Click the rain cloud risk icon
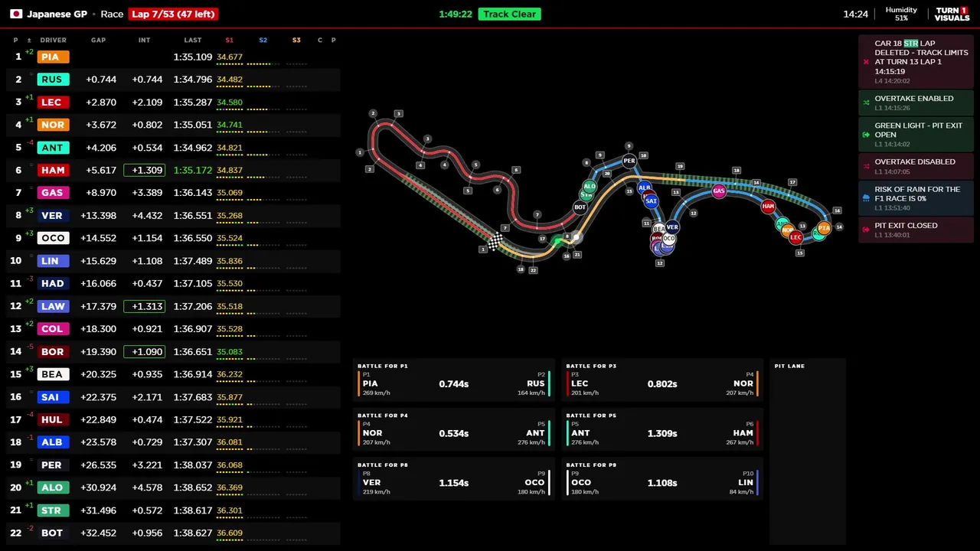Viewport: 980px width, 551px height. 866,197
